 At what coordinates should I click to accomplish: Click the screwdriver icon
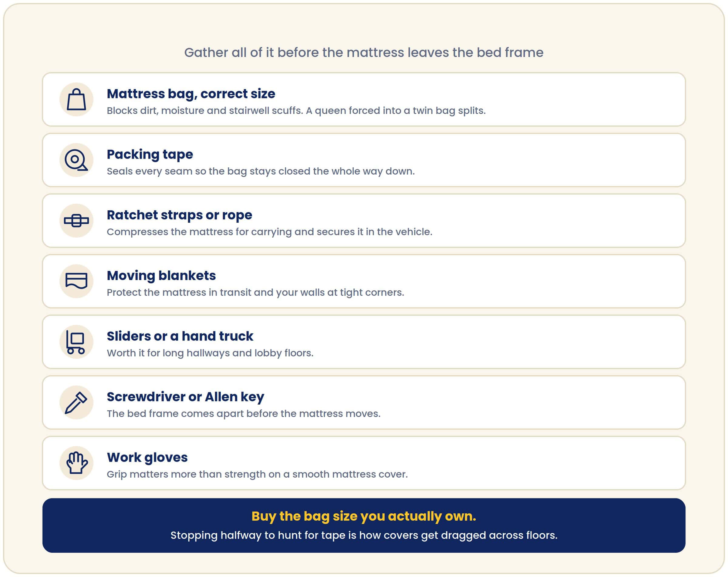point(76,402)
